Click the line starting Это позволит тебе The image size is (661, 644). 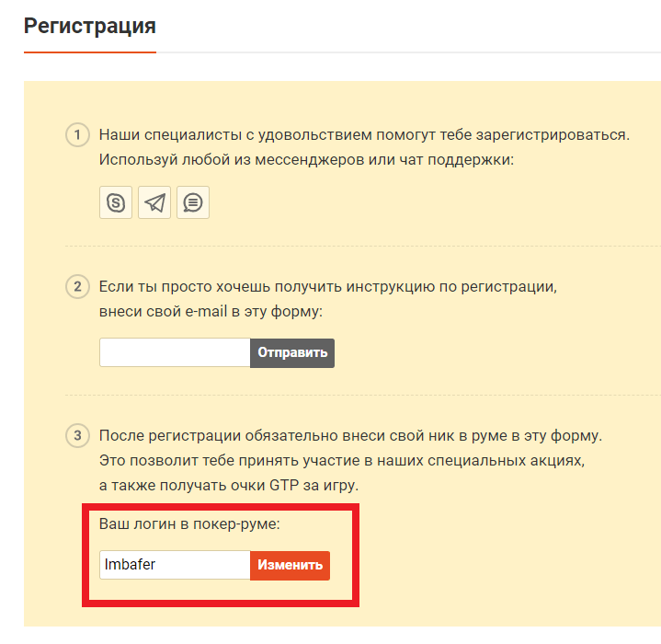[x=342, y=461]
